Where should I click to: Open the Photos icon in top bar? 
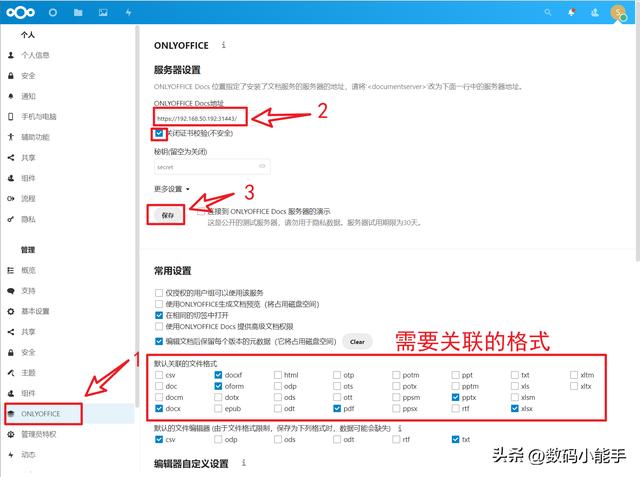103,12
